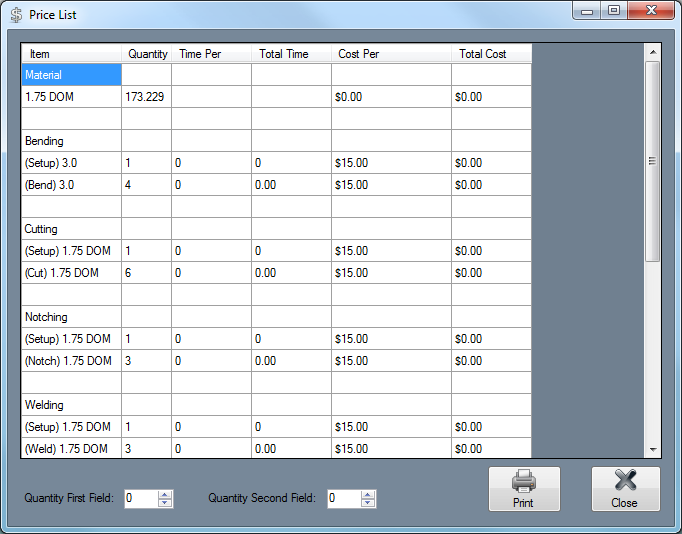The width and height of the screenshot is (682, 534).
Task: Focus the Quantity First Field input
Action: [141, 498]
